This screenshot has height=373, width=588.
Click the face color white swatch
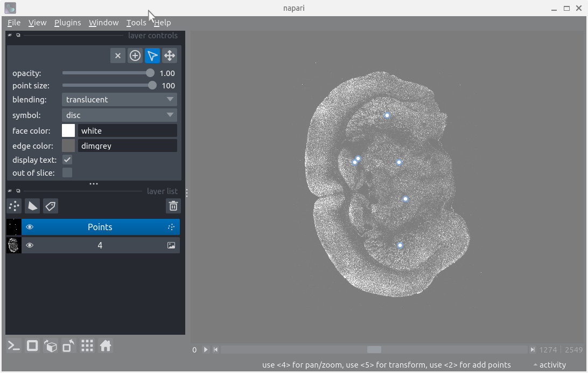coord(68,130)
